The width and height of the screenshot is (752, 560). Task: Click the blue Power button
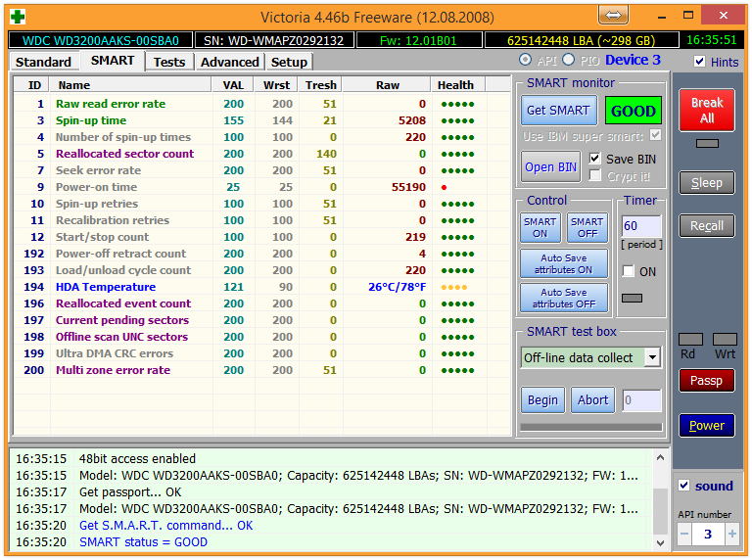tap(706, 425)
